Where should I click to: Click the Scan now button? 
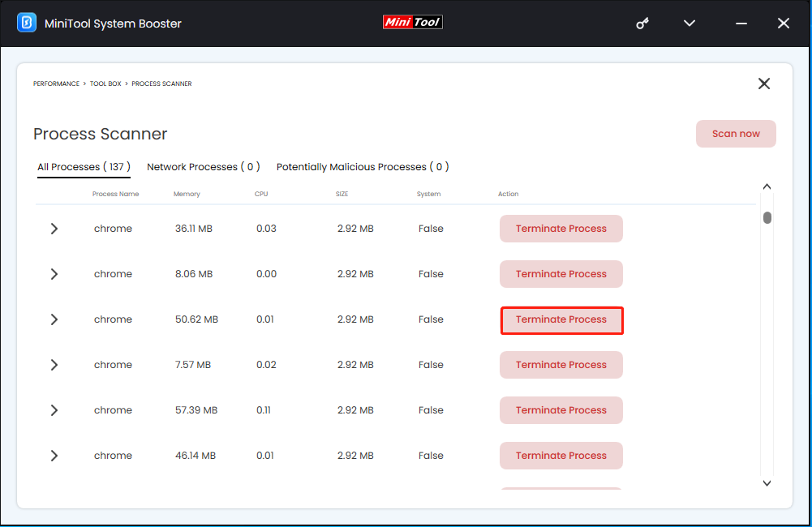[736, 134]
